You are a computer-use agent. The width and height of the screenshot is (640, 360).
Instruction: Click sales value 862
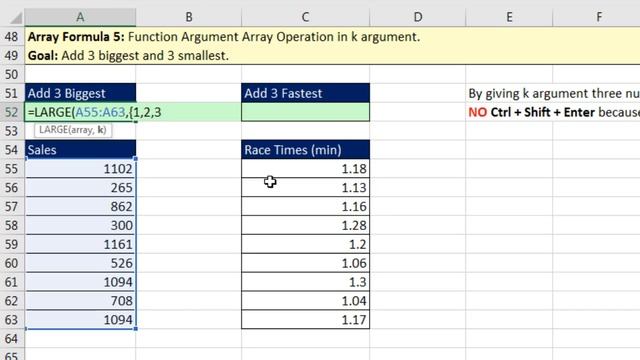click(x=80, y=206)
